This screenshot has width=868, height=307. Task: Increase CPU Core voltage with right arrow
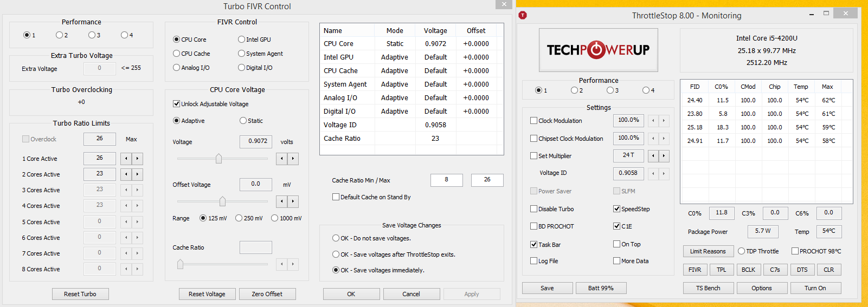[293, 159]
